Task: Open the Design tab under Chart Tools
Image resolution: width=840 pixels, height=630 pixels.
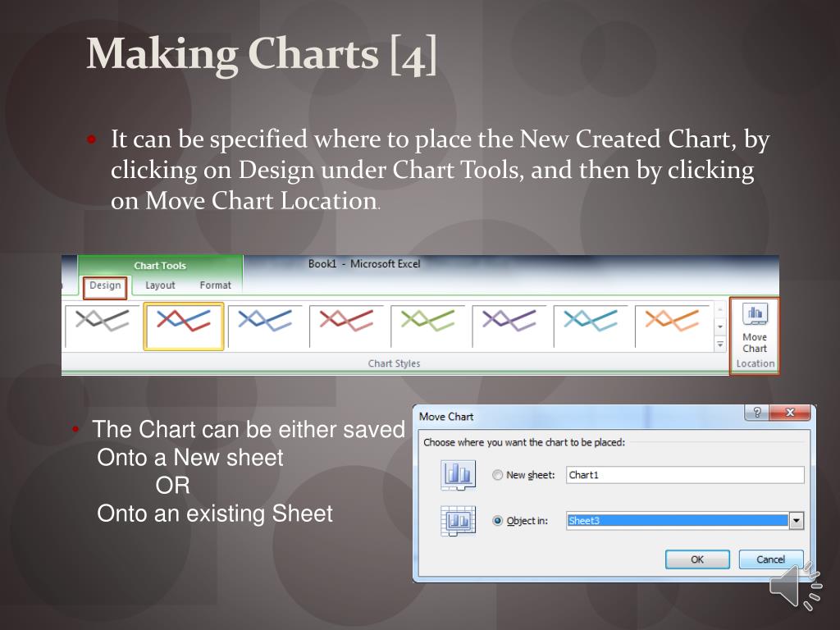Action: click(105, 286)
